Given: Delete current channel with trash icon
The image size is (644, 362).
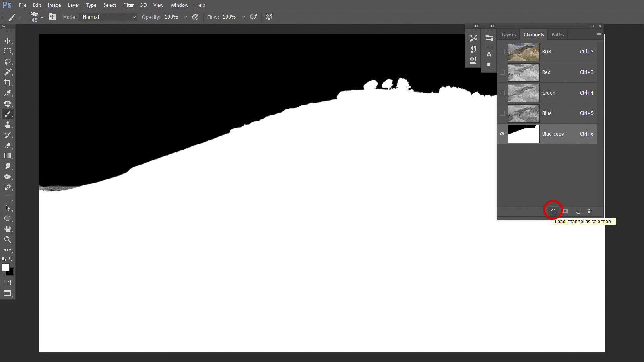Looking at the screenshot, I should click(x=589, y=212).
